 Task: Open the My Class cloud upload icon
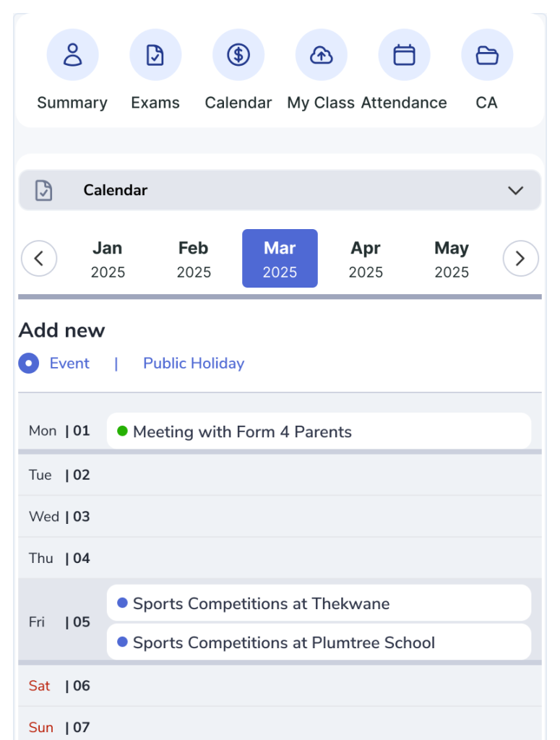[322, 55]
